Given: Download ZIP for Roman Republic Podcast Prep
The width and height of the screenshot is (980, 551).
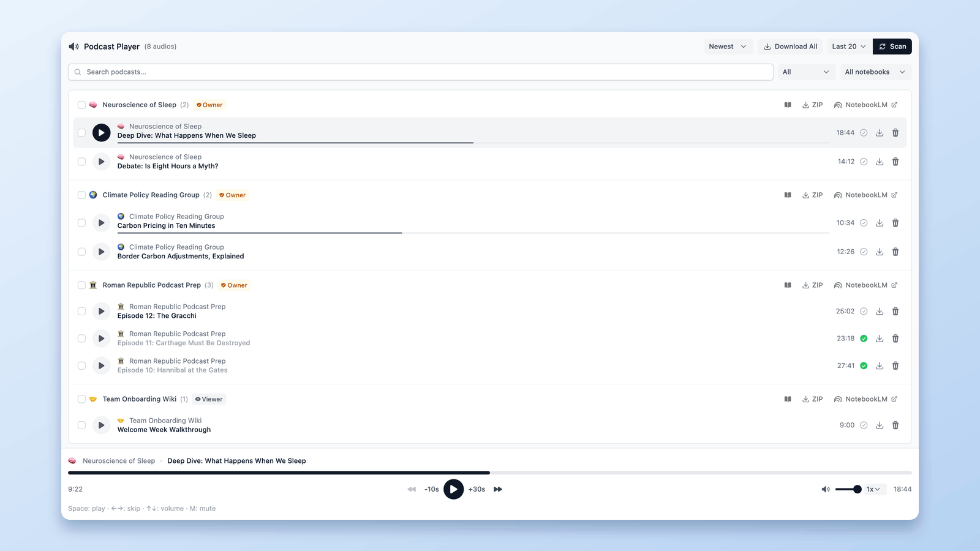Looking at the screenshot, I should 813,285.
